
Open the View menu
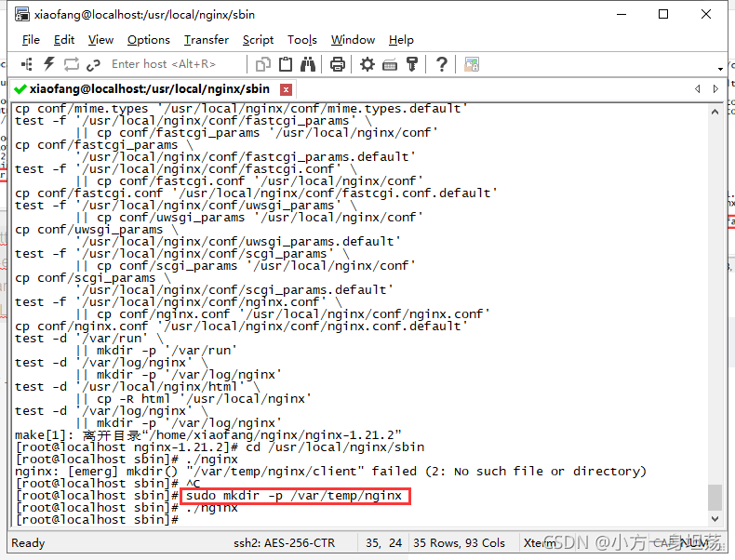tap(100, 40)
